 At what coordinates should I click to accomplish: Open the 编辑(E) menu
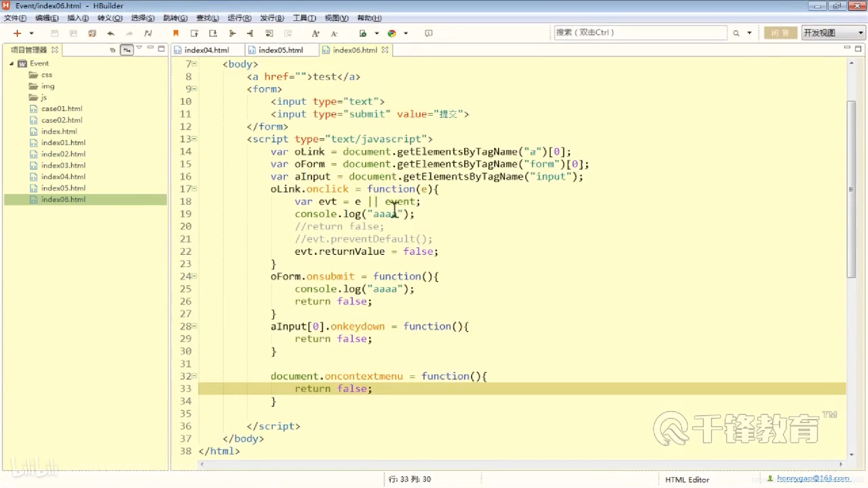tap(47, 18)
